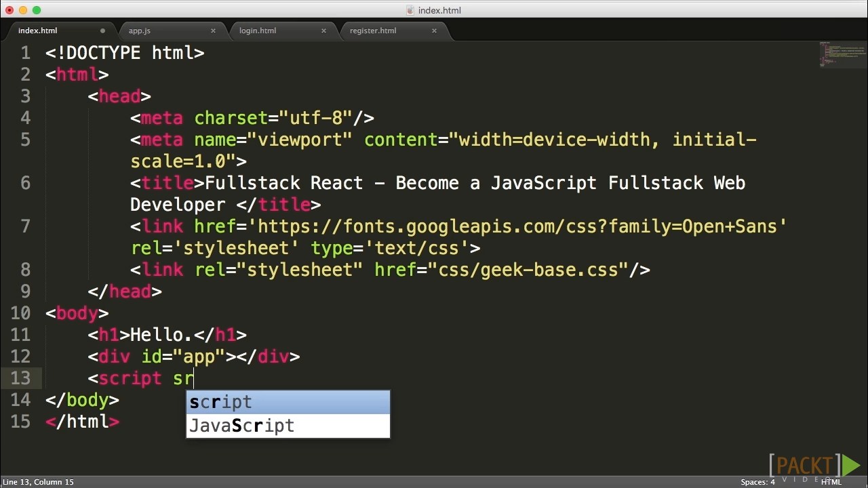This screenshot has height=488, width=868.
Task: Open the register.html tab
Action: pos(373,30)
